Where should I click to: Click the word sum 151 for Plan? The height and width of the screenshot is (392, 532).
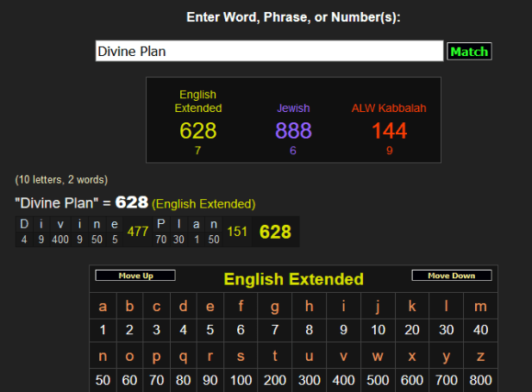click(236, 231)
